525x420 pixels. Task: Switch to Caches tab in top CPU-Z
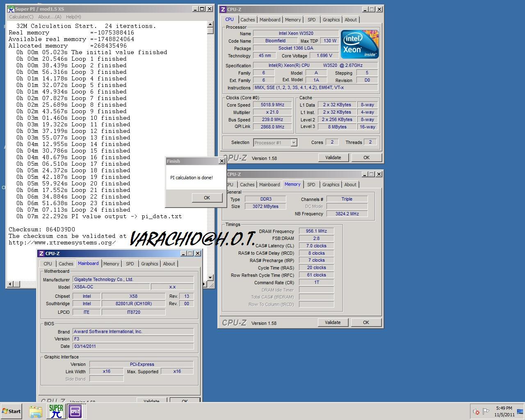(247, 20)
